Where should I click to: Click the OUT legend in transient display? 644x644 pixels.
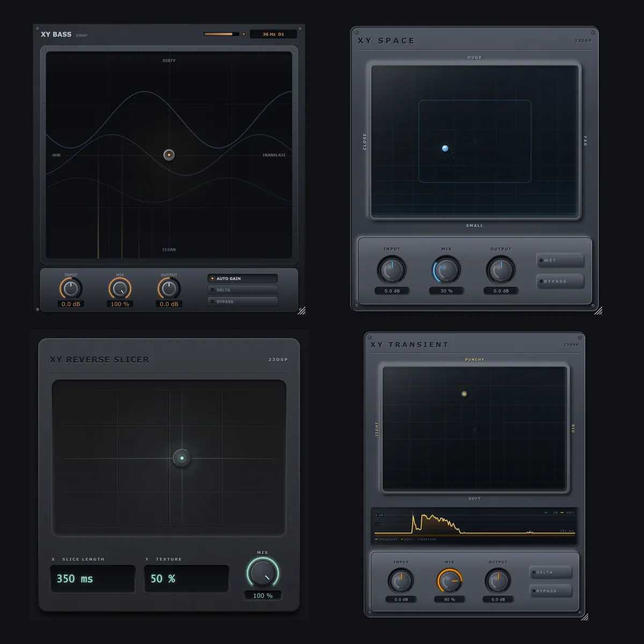568,513
